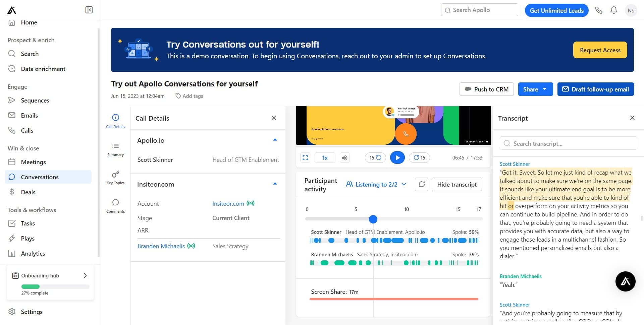Navigate to Sequences in the sidebar
Screen dimensions: 644x325
tap(35, 100)
